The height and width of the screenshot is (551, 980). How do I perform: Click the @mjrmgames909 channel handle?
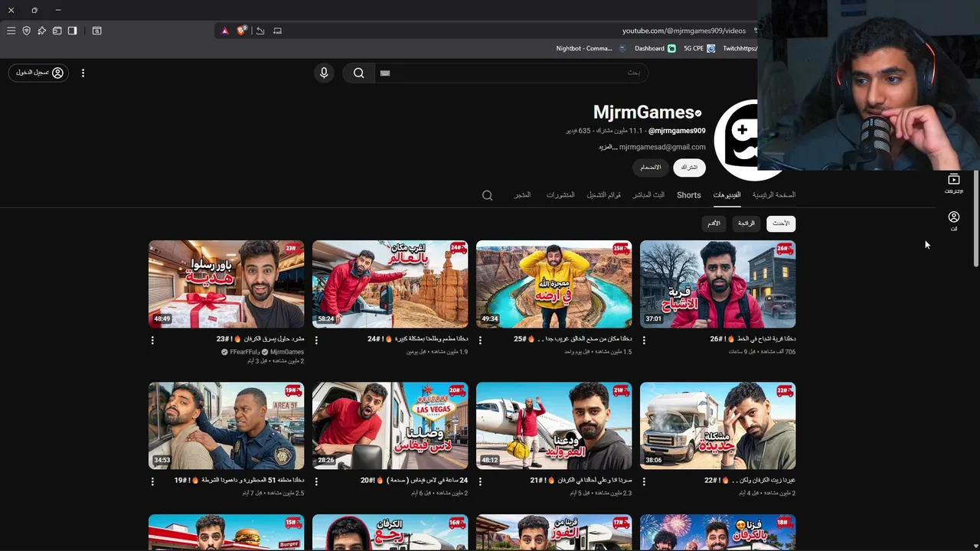[x=677, y=131]
